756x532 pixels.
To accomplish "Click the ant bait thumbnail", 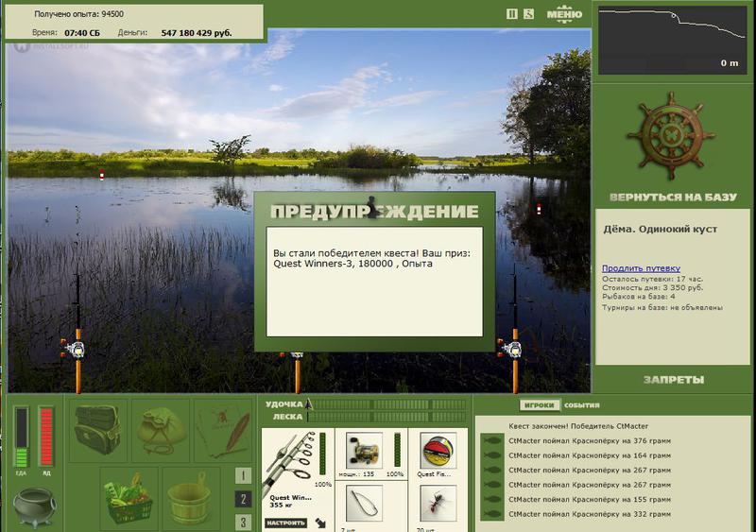I will (x=438, y=504).
